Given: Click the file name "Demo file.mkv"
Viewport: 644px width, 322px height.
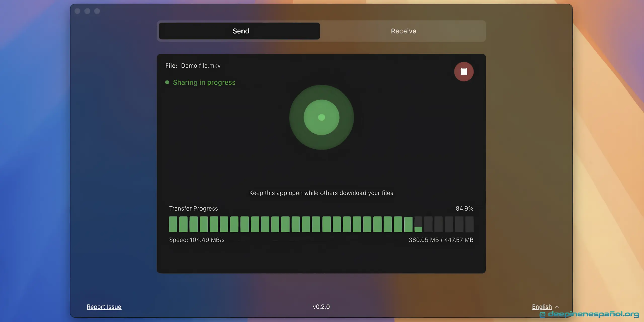Looking at the screenshot, I should pos(201,66).
